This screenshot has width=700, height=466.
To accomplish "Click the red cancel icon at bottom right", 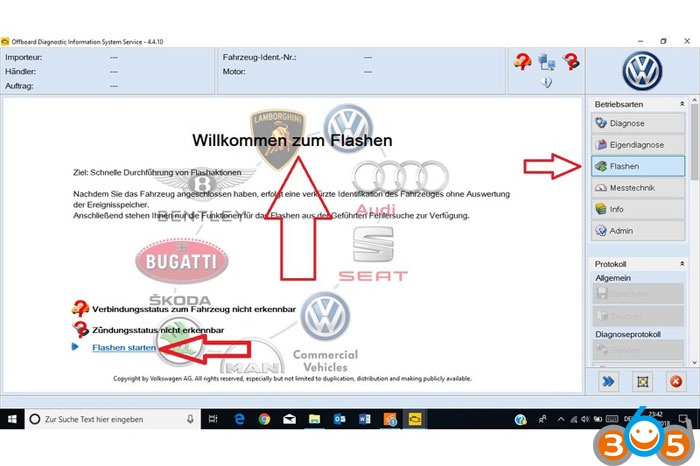I will (675, 381).
